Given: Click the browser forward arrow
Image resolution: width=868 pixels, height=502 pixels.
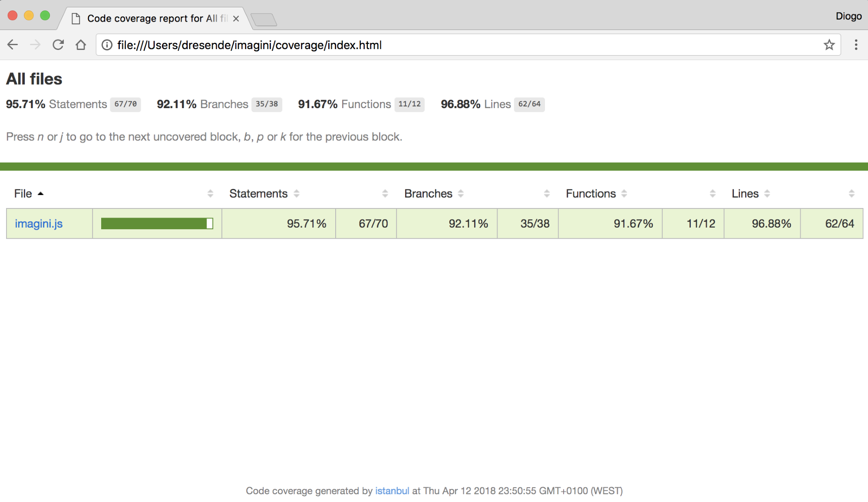Looking at the screenshot, I should [35, 45].
